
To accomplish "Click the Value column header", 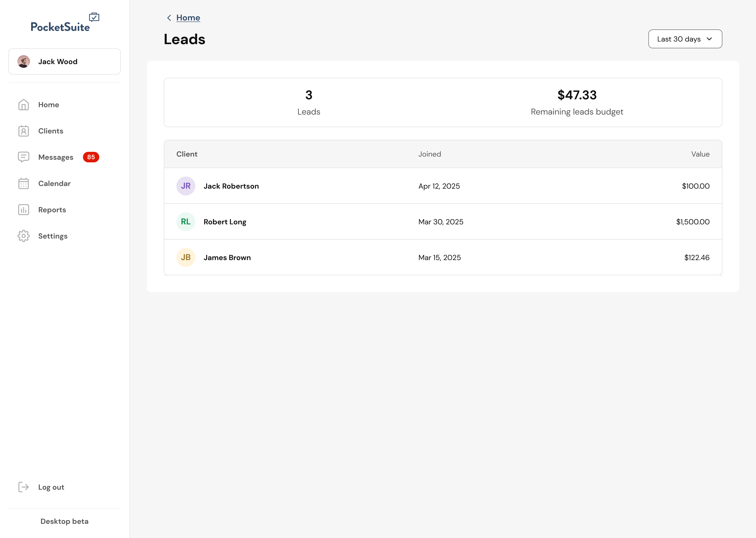I will pos(700,154).
